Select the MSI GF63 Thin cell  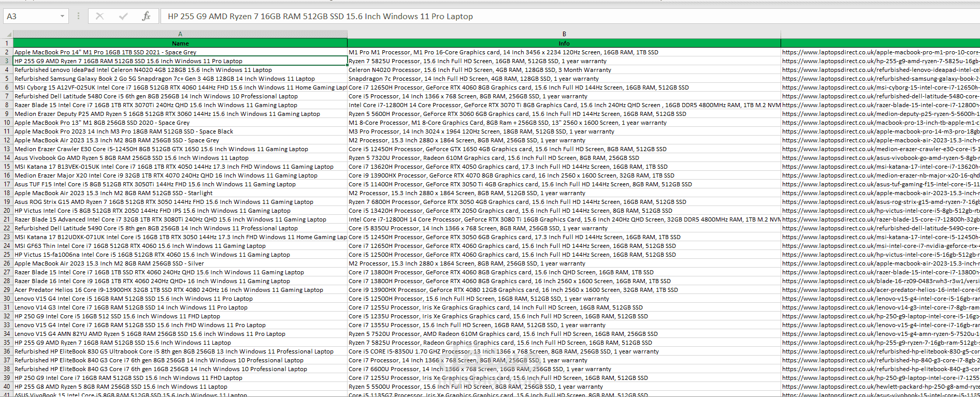[x=180, y=246]
